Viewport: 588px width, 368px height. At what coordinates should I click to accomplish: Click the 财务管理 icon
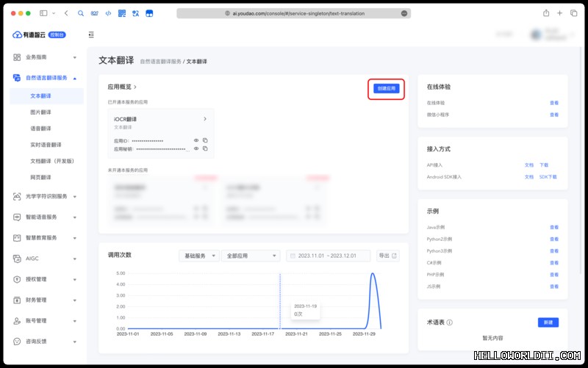pos(17,300)
